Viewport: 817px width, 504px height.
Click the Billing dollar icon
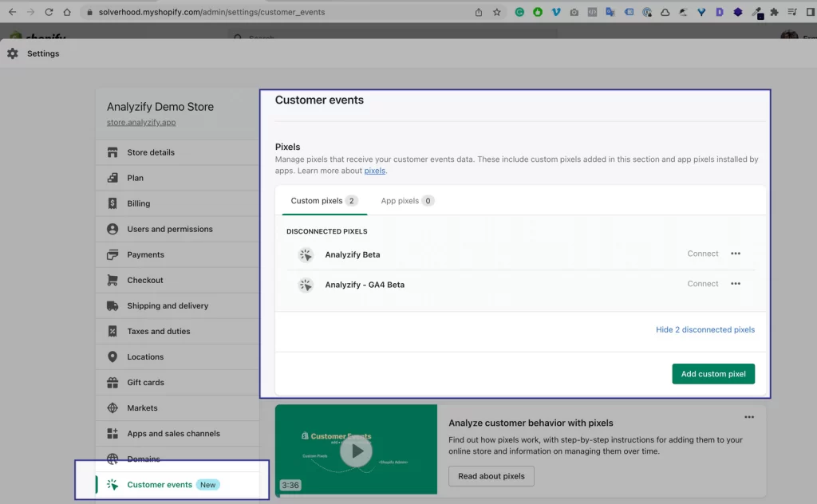pos(112,203)
